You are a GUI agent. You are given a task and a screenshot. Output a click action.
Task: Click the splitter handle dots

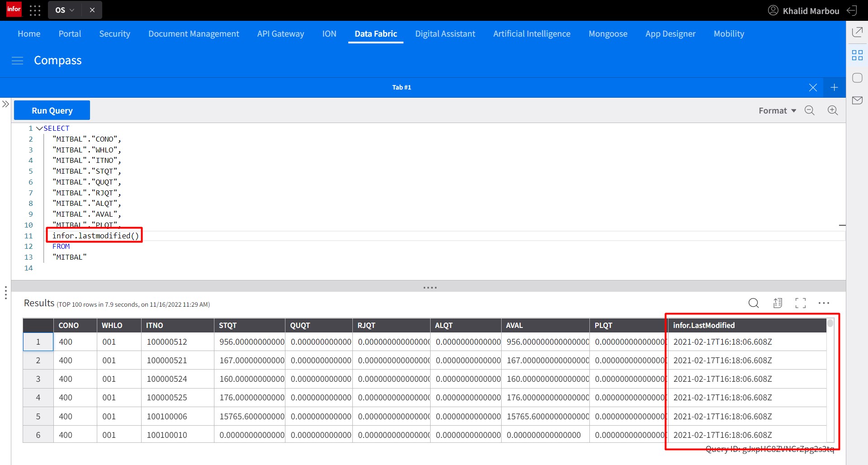pos(430,288)
